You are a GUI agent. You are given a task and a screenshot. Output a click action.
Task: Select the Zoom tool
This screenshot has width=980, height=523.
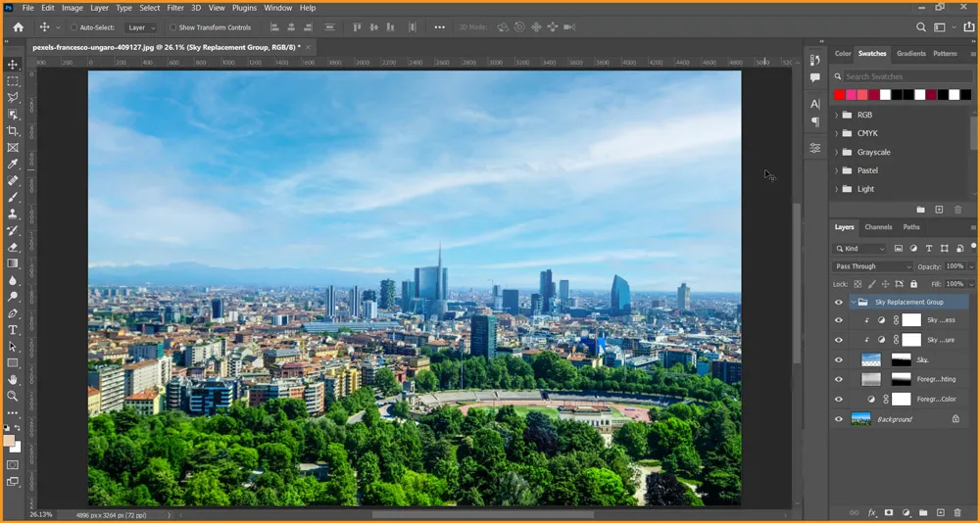[x=13, y=396]
